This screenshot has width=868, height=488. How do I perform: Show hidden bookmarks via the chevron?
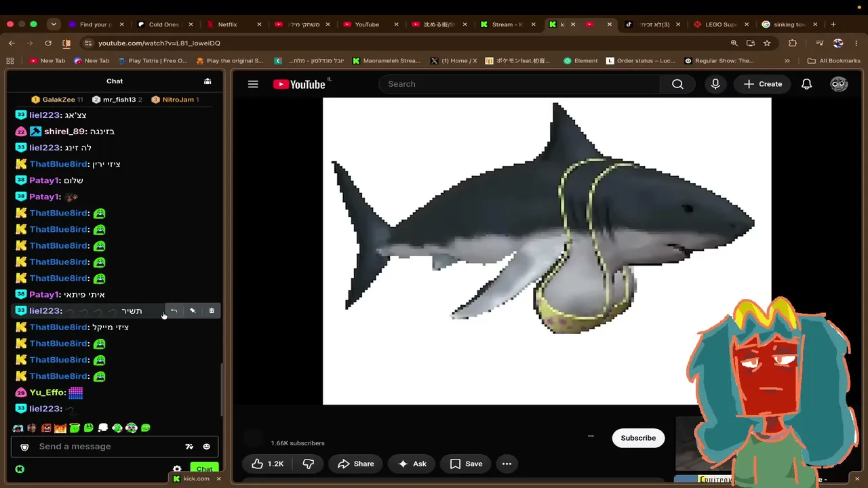[x=787, y=60]
